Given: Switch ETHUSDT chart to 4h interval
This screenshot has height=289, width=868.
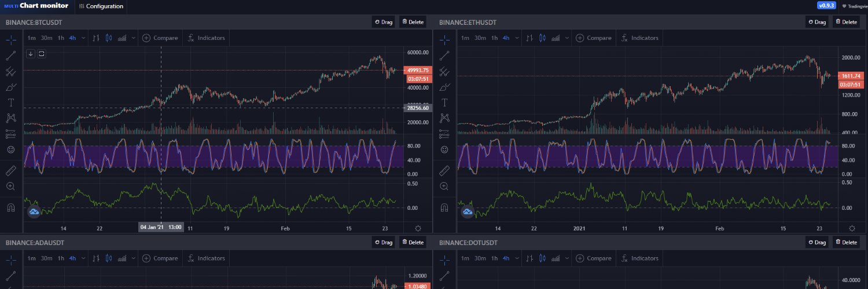Looking at the screenshot, I should tap(506, 38).
